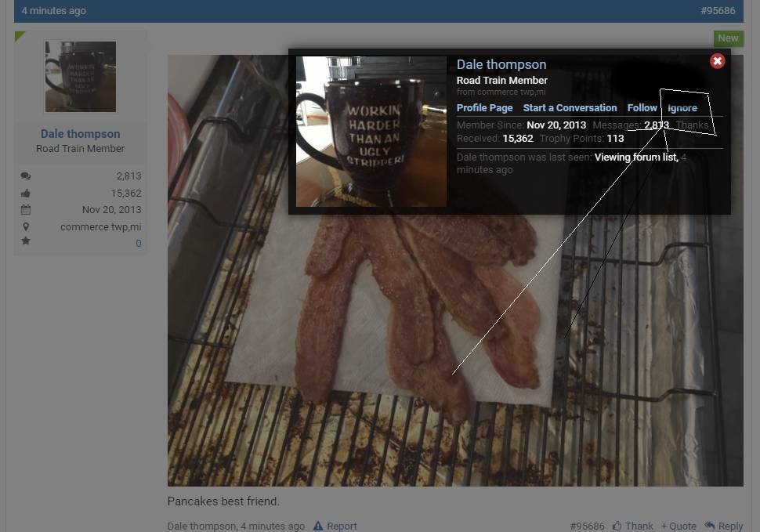
Task: Open the bacon photo attachment
Action: click(454, 353)
